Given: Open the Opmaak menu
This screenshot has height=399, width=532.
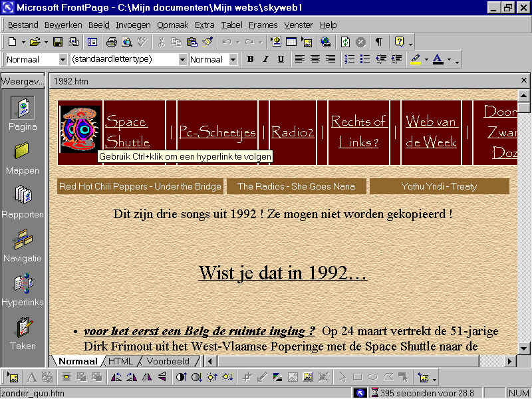Looking at the screenshot, I should 172,25.
